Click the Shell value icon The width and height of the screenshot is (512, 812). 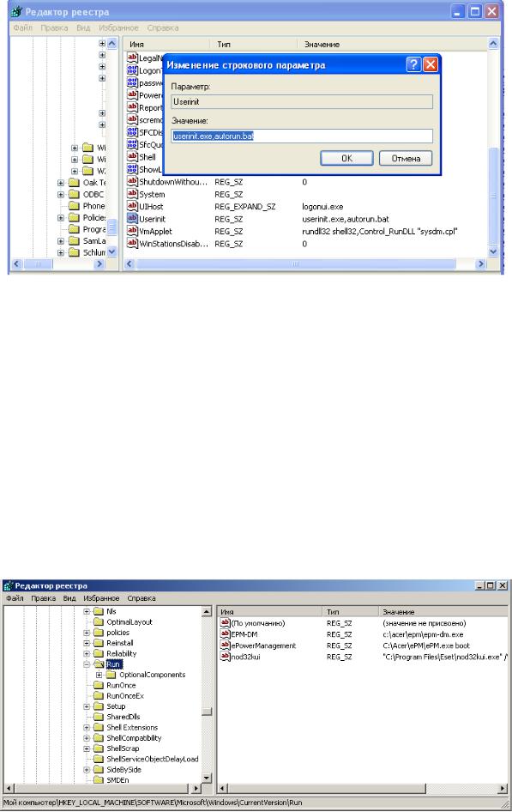(132, 156)
